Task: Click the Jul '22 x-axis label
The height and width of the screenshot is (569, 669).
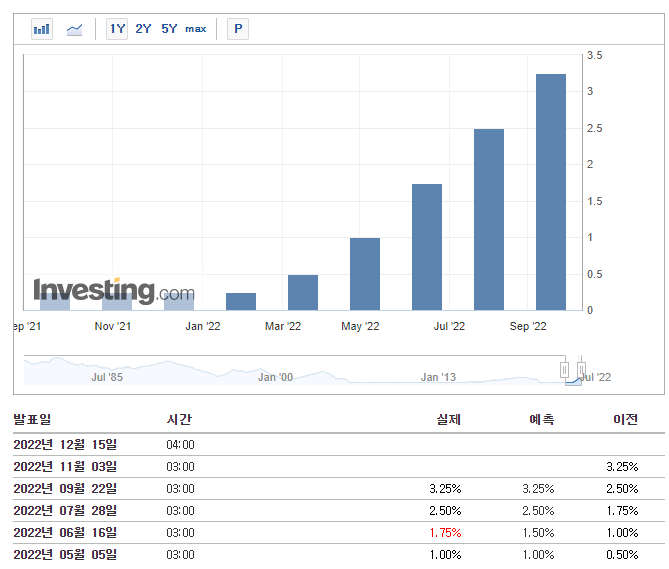Action: point(449,326)
